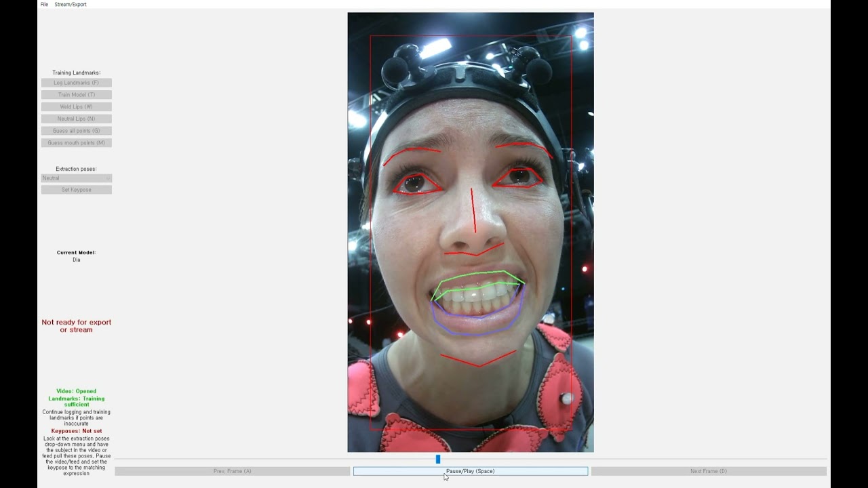
Task: Click 'Not ready for export or stream' text
Action: (77, 326)
